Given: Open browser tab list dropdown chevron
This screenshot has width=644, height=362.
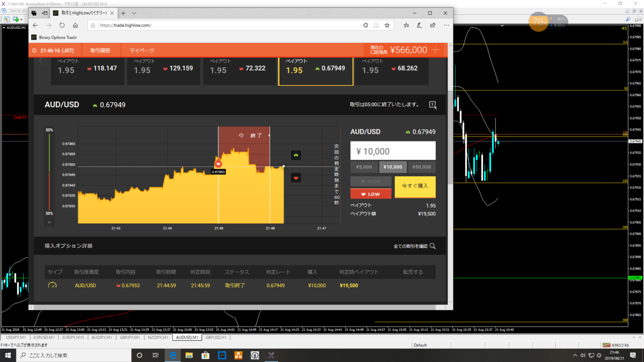Looking at the screenshot, I should (134, 13).
